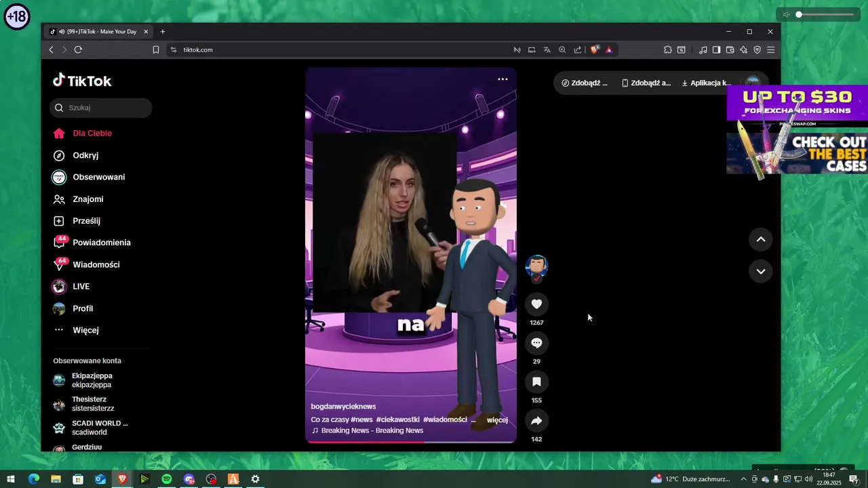Open the browser extensions puzzle icon
This screenshot has width=868, height=488.
667,49
